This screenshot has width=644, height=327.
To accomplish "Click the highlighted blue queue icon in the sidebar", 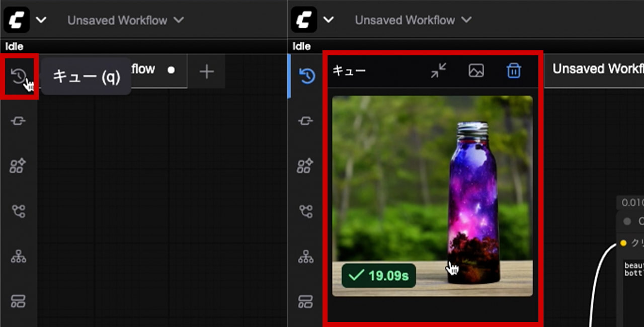I will [x=306, y=76].
